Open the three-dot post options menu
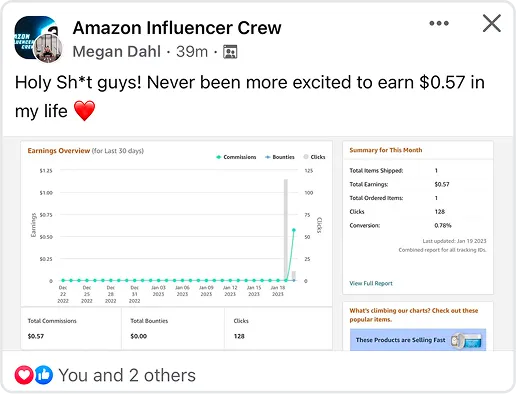Image resolution: width=516 pixels, height=394 pixels. tap(439, 23)
